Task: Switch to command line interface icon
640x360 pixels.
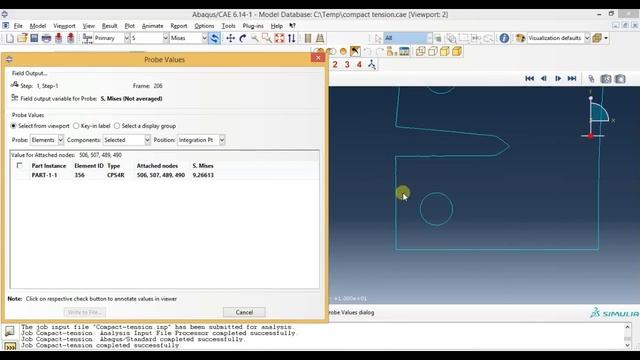Action: (10, 346)
